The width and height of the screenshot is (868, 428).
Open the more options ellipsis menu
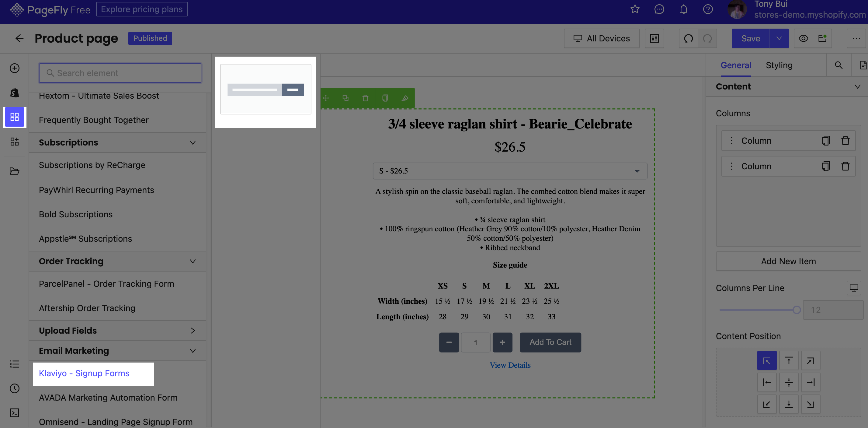tap(856, 38)
